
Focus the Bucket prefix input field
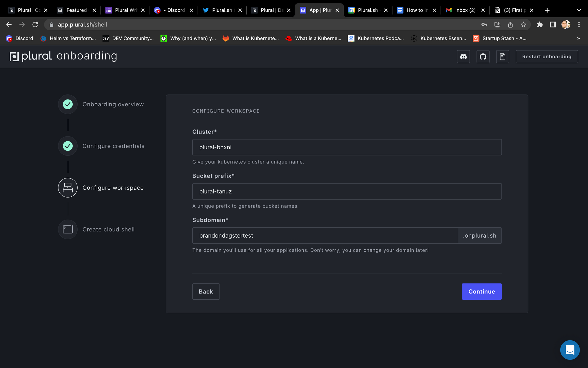(x=347, y=191)
